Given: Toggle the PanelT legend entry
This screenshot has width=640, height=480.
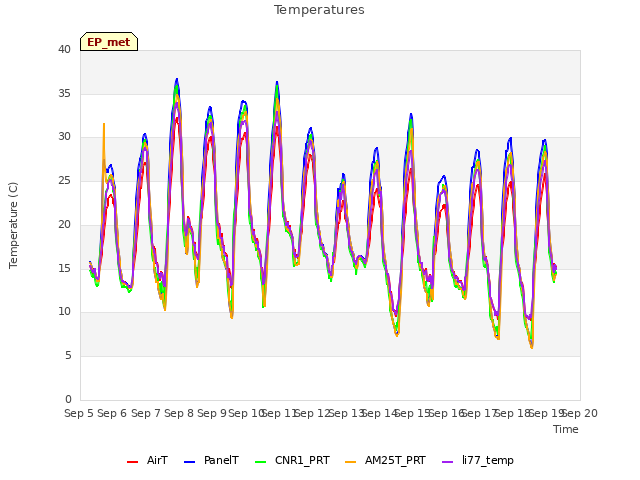Looking at the screenshot, I should [x=211, y=460].
